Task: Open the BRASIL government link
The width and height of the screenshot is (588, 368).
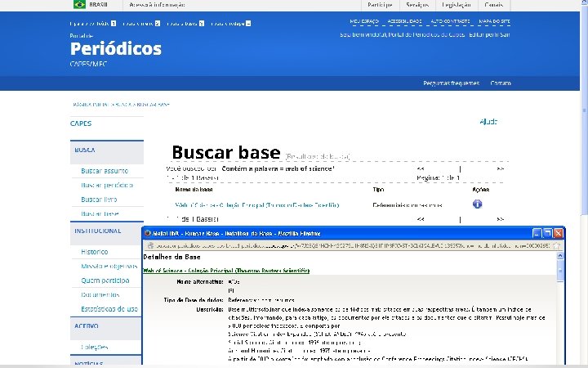Action: (x=98, y=5)
